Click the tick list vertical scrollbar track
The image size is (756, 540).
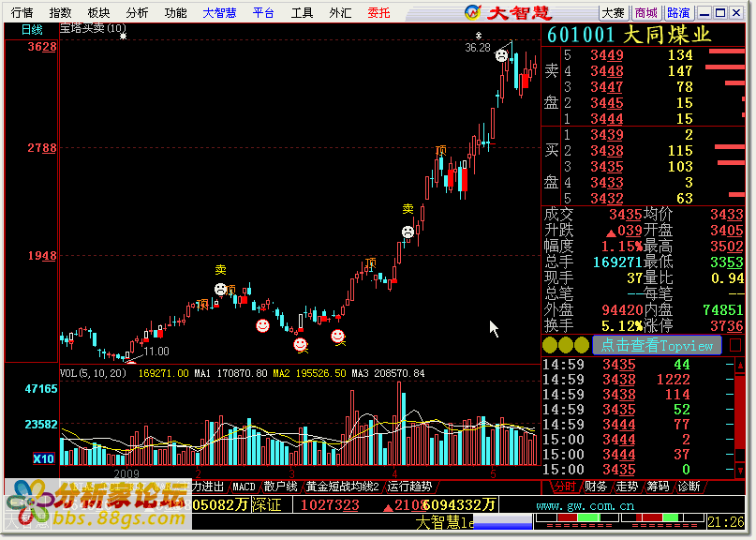coord(741,417)
